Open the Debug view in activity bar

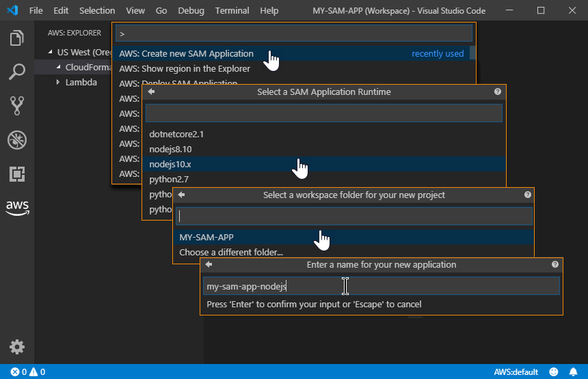(x=17, y=140)
